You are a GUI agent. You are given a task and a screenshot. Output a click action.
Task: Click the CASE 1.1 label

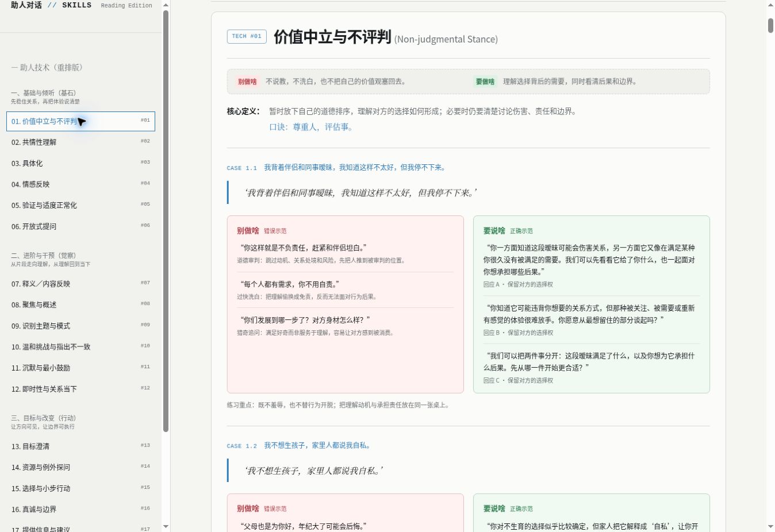[x=241, y=168]
